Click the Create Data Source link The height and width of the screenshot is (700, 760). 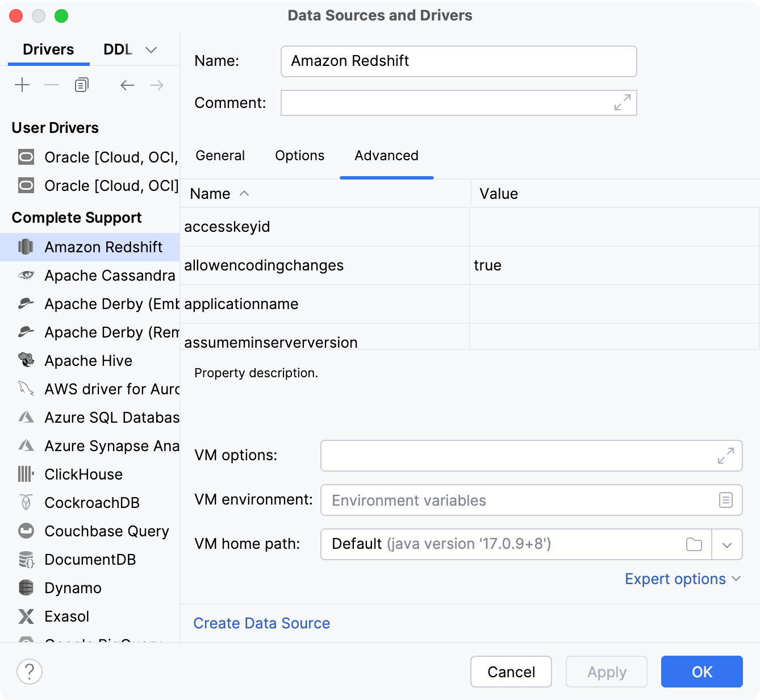click(261, 623)
